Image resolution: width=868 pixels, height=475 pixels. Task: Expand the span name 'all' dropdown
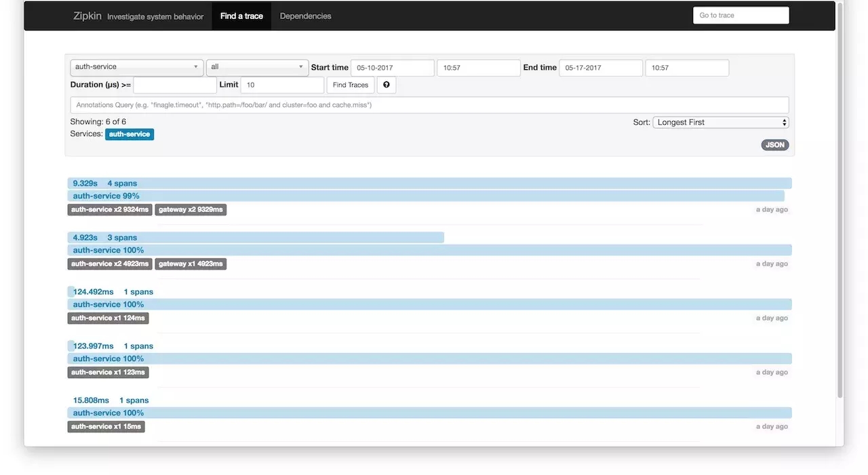pos(257,67)
